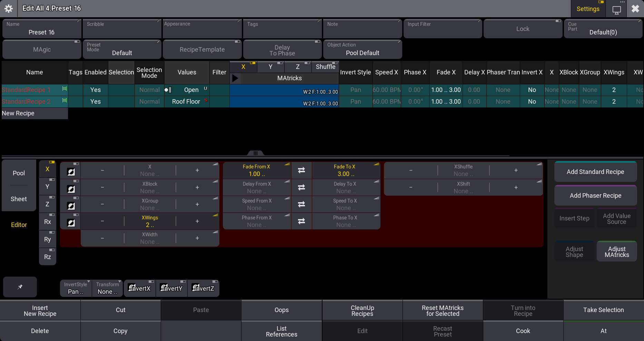Open the Fade From X value field
Viewport: 644px width, 341px height.
point(257,170)
